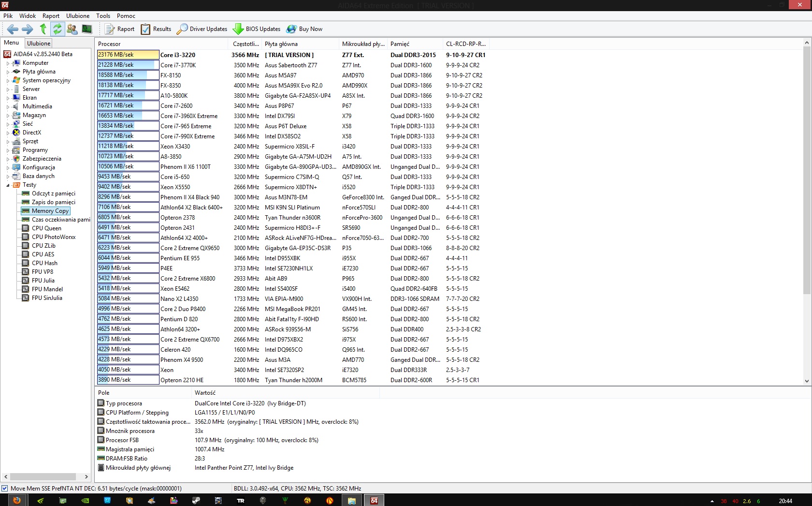Sort by the Płyta główna column header
The width and height of the screenshot is (812, 506).
pos(301,44)
